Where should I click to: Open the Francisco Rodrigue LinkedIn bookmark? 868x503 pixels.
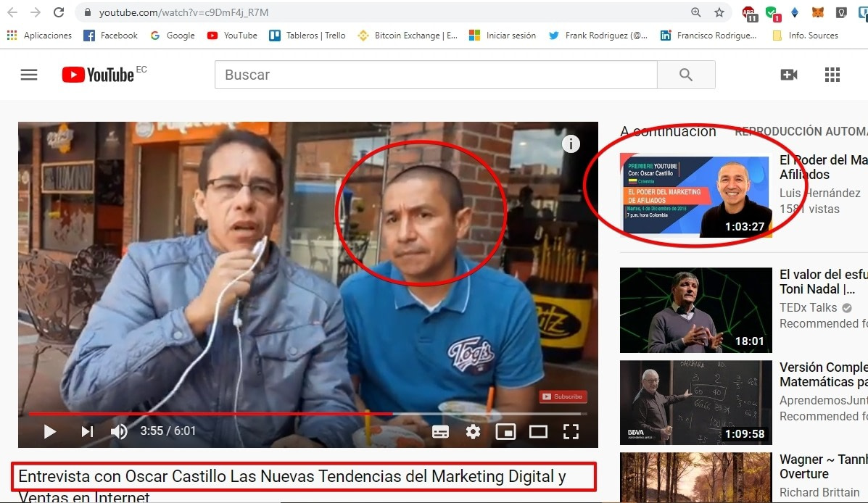pyautogui.click(x=708, y=36)
